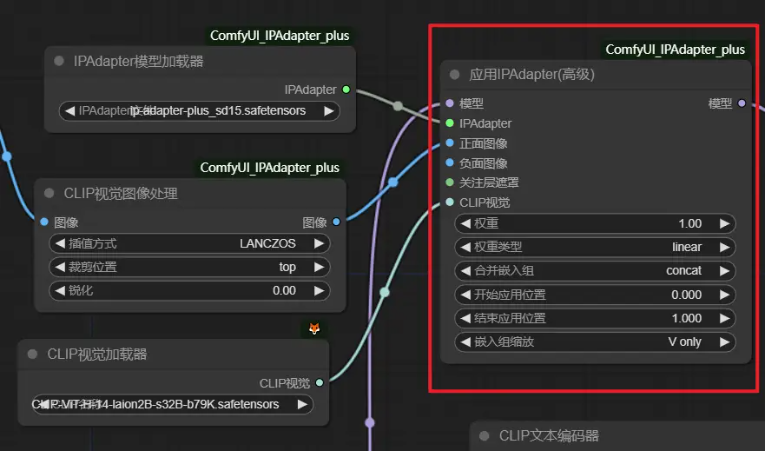Switch 权重类型 to the previous option with the left arrow
This screenshot has height=451, width=765.
pyautogui.click(x=465, y=247)
